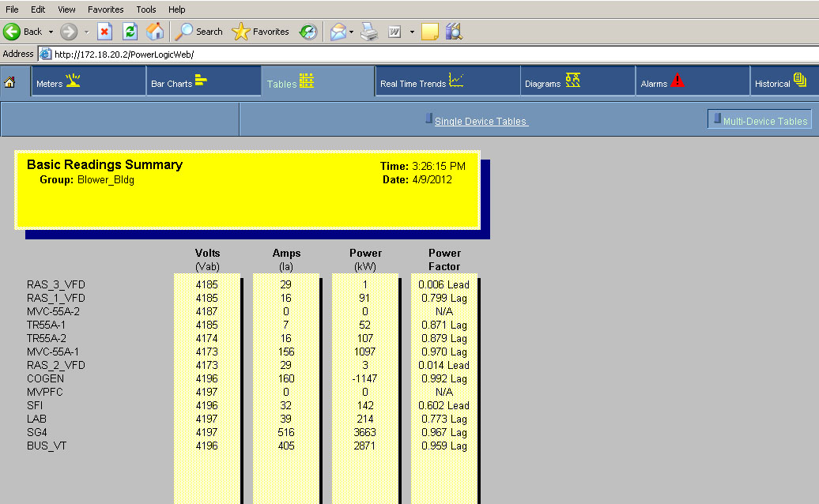Open the Help menu
819x504 pixels.
[x=176, y=9]
